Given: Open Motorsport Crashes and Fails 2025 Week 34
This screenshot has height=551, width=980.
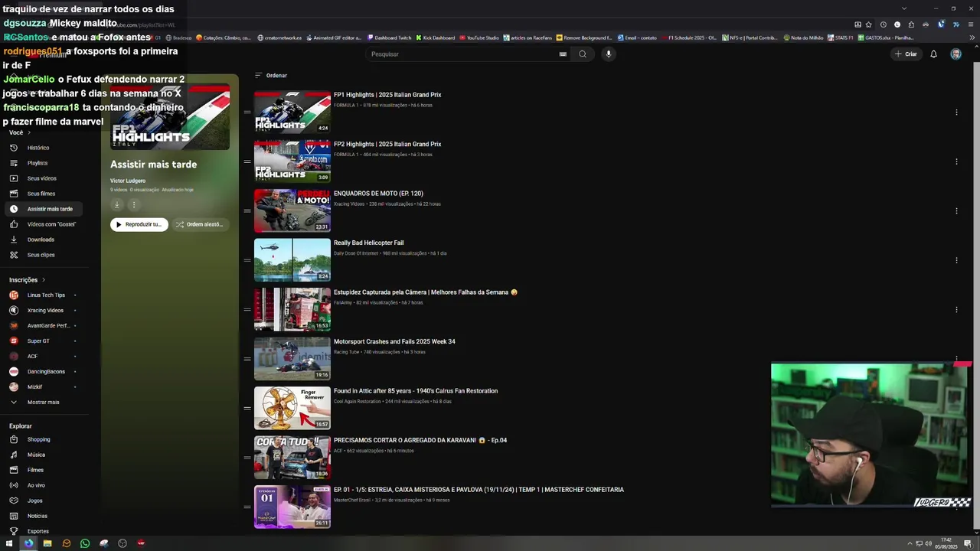Looking at the screenshot, I should [394, 341].
